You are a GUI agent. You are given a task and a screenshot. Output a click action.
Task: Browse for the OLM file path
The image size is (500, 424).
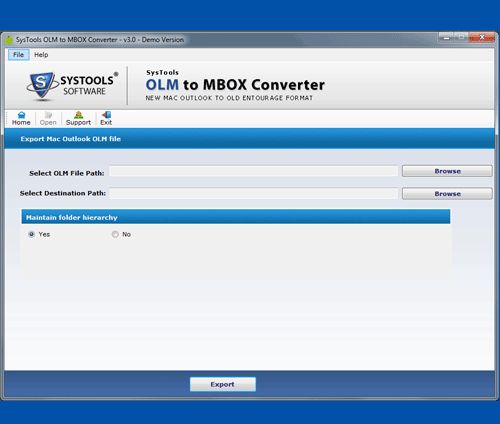447,171
